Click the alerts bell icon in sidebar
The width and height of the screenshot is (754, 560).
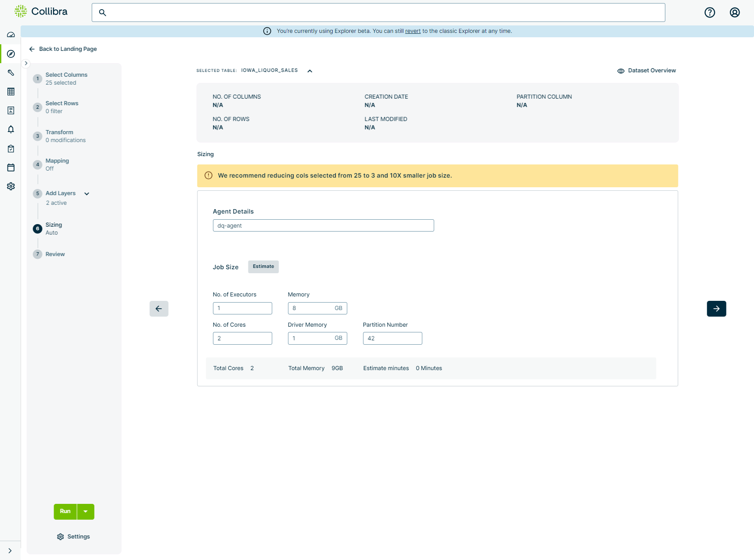point(11,129)
